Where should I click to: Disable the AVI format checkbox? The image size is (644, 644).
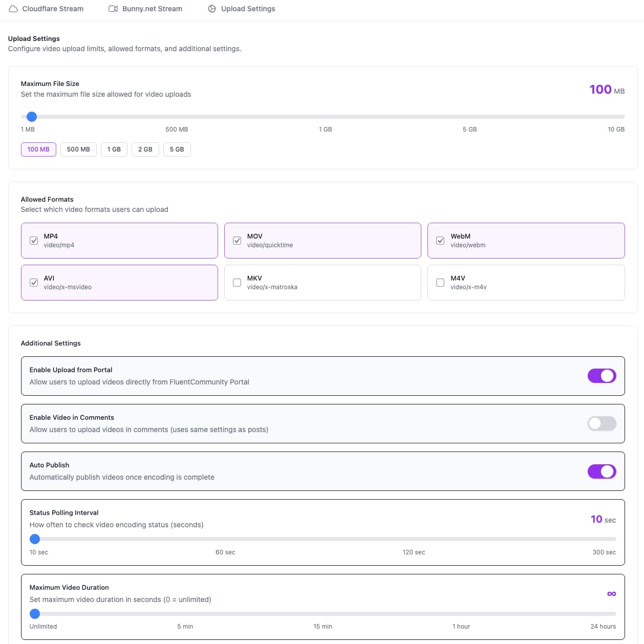coord(34,283)
